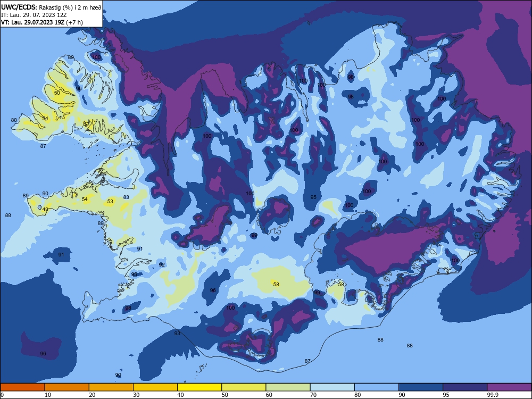This screenshot has height=399, width=532.
Task: Click legend tick label '80'
Action: (358, 395)
